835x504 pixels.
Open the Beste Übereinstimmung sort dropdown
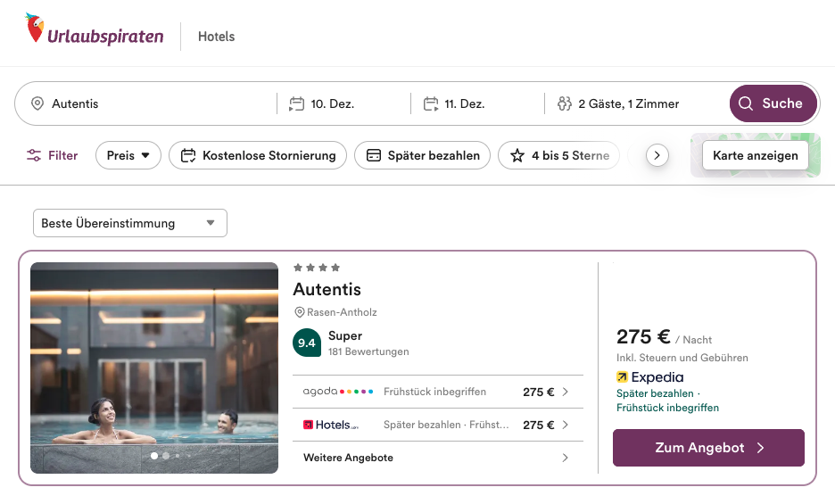129,223
